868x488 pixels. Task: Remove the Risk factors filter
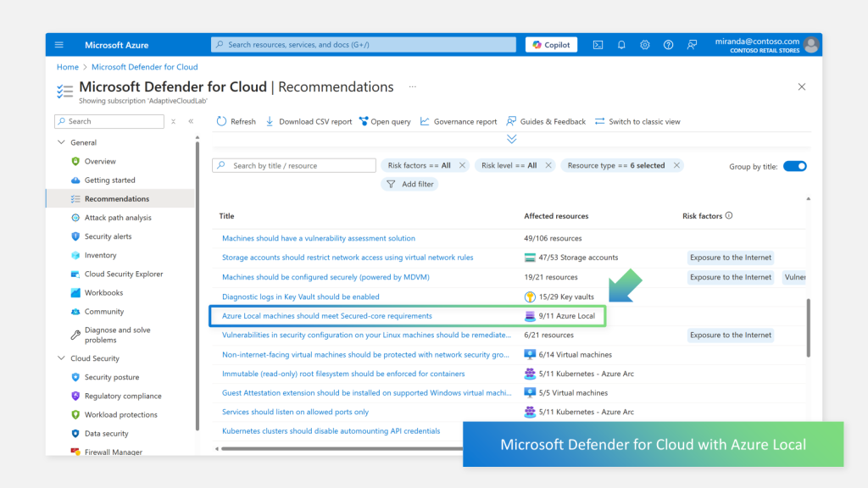462,165
